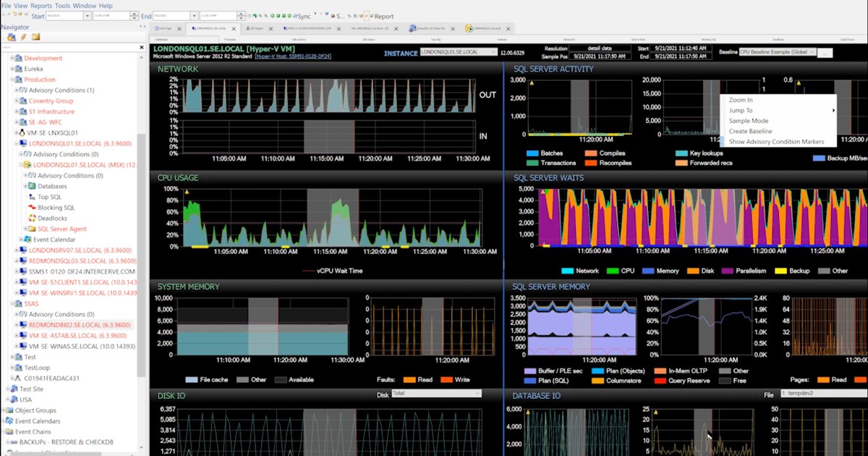Viewport: 868px width, 456px height.
Task: Expand the Databases tree node
Action: coord(25,186)
